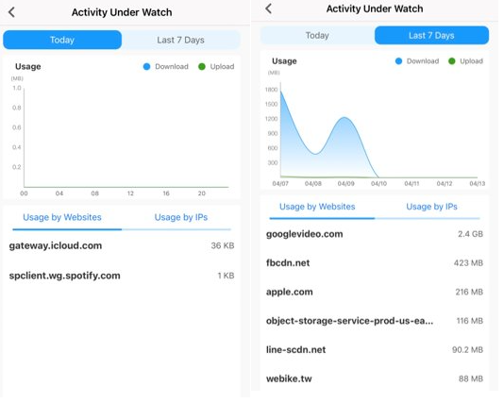Screen dimensions: 504x420
Task: Click green Upload legend dot on right chart
Action: pos(451,61)
